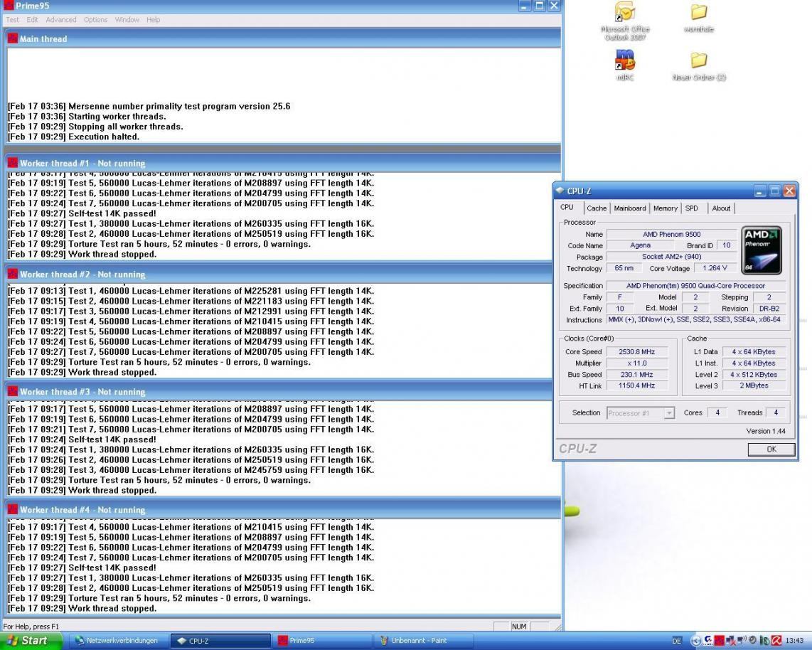
Task: Open the Neuer Ordner (2) folder
Action: click(698, 65)
